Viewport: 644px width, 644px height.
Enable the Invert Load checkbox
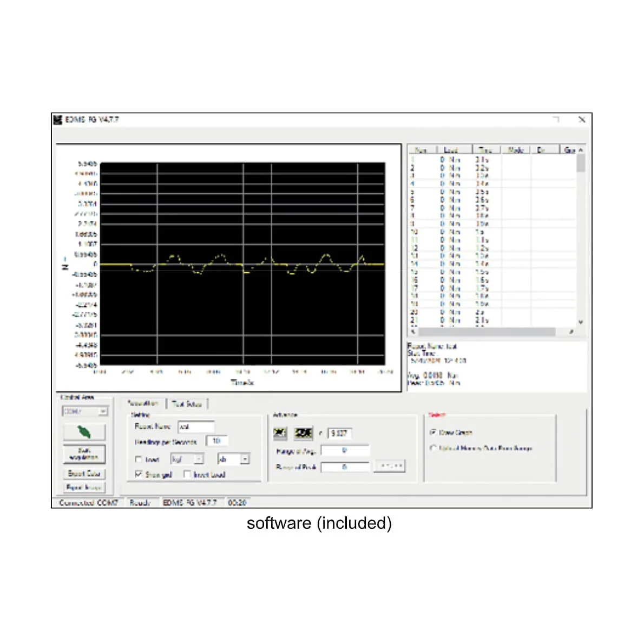click(187, 475)
